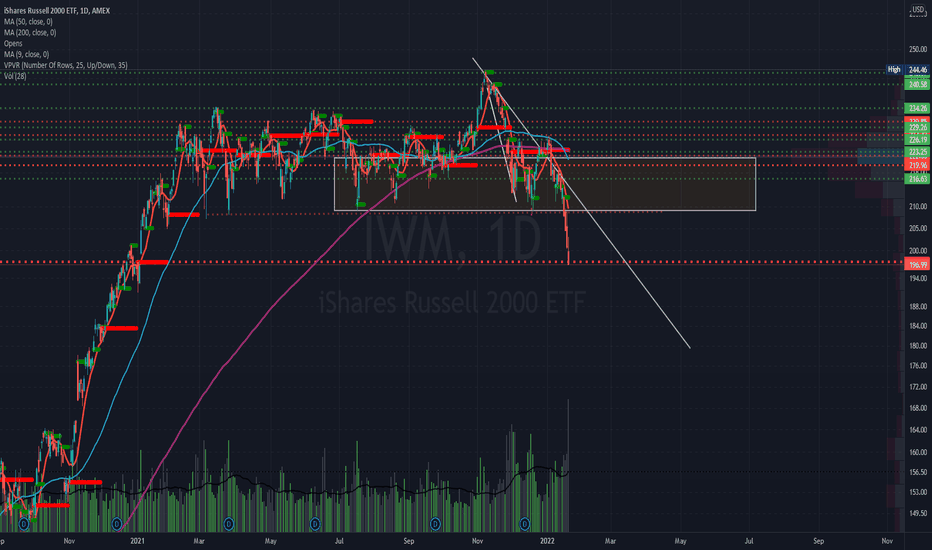The image size is (932, 550).
Task: Click the red 196.99 price label
Action: click(x=917, y=265)
